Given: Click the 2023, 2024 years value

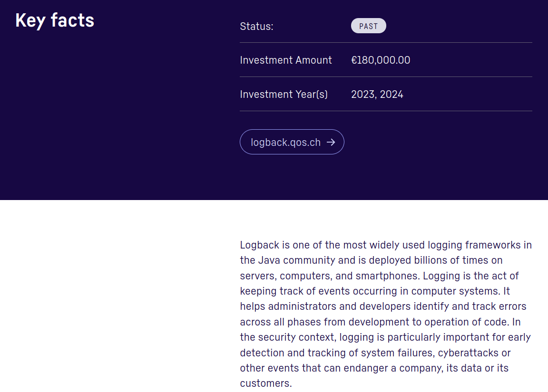Looking at the screenshot, I should [377, 95].
